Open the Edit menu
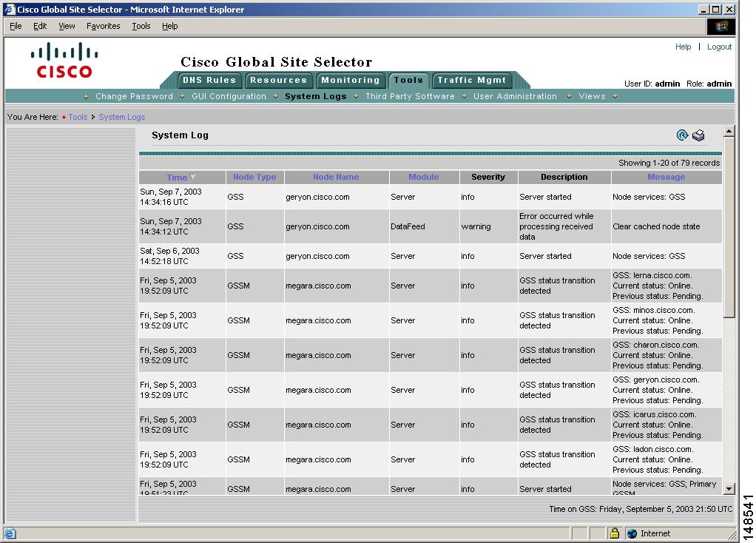This screenshot has width=756, height=543. coord(39,26)
